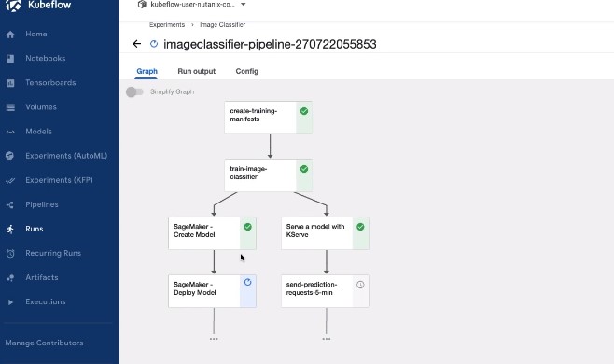
Task: Switch to the Config tab
Action: coord(246,71)
